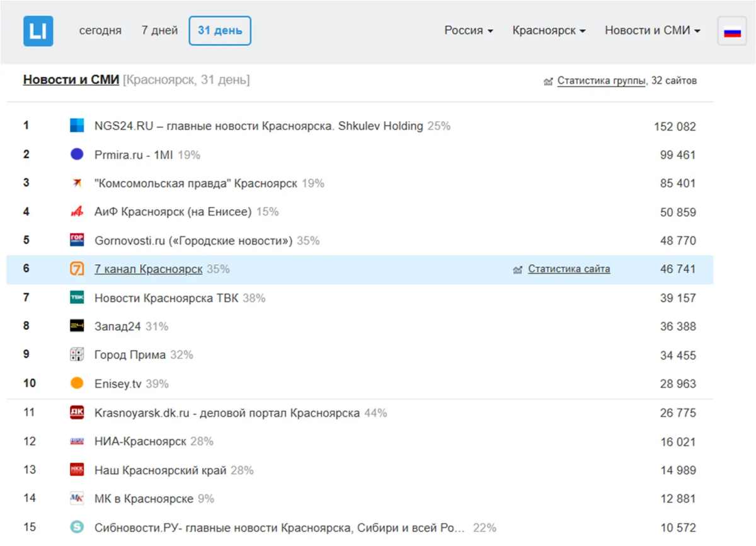Open the Новости и СМИ category dropdown

652,31
